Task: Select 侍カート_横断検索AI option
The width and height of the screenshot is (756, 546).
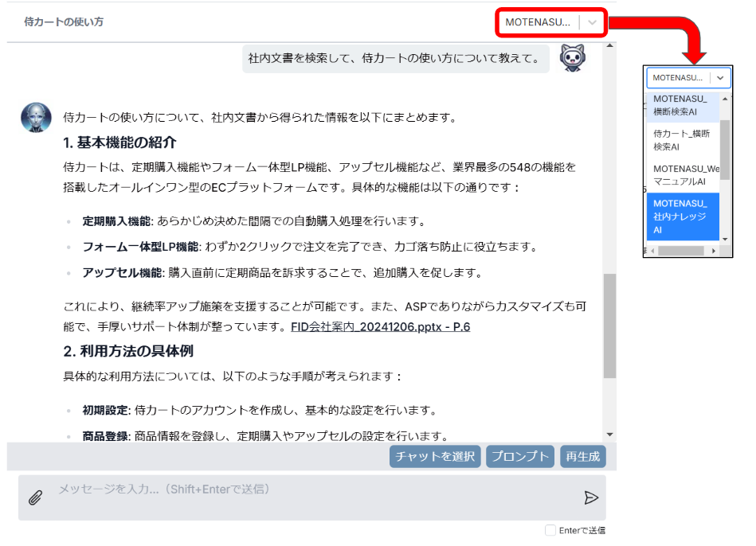Action: tap(683, 140)
